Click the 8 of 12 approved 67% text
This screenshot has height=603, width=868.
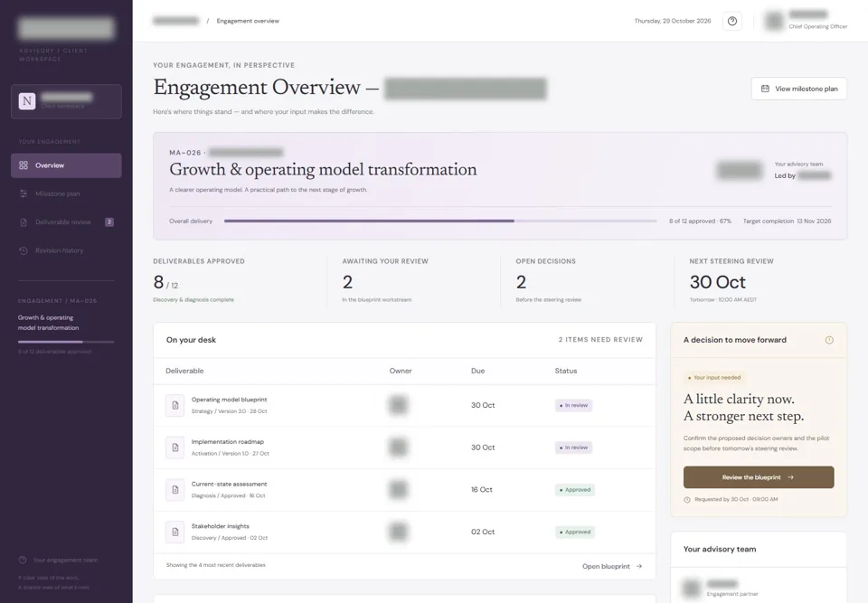(x=700, y=221)
